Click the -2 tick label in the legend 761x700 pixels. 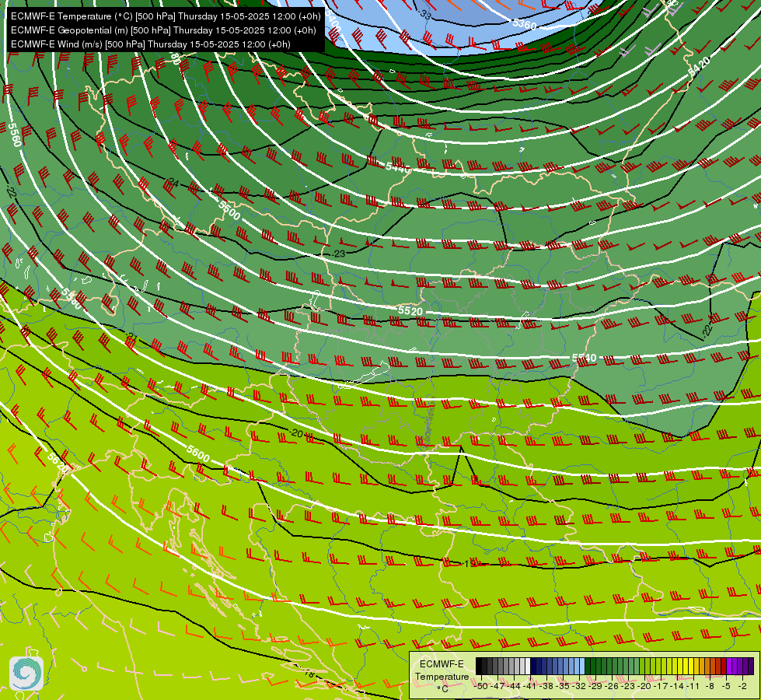click(x=742, y=686)
